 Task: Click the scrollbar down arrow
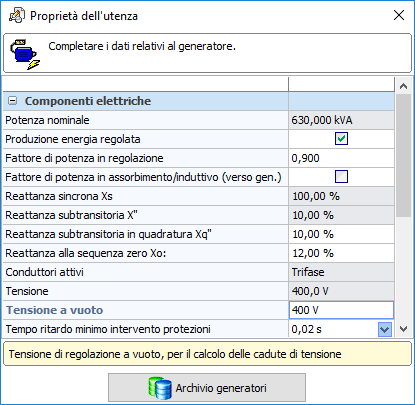pyautogui.click(x=403, y=329)
